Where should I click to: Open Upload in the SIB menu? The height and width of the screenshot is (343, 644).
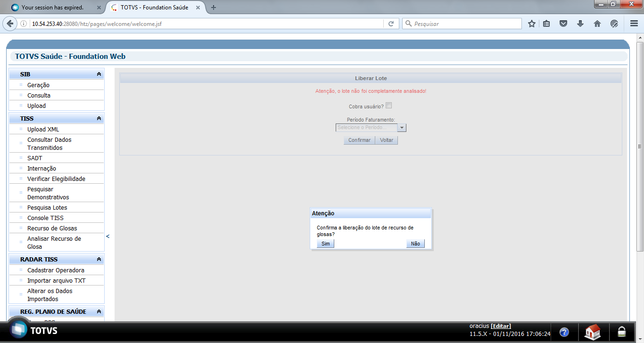[36, 106]
